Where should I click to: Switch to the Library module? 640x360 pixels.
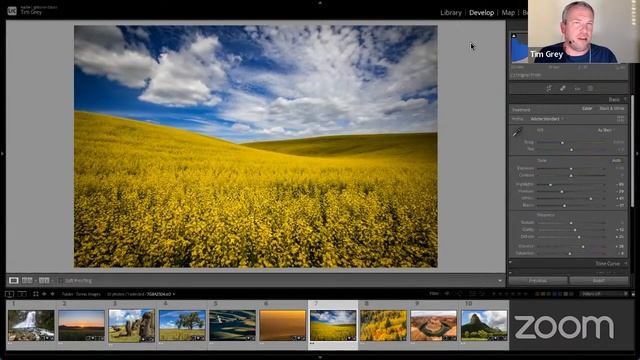pos(451,13)
